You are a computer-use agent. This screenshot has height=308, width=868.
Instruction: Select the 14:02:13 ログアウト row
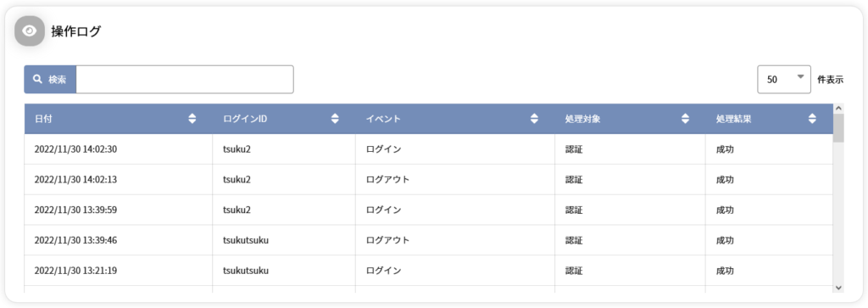428,180
